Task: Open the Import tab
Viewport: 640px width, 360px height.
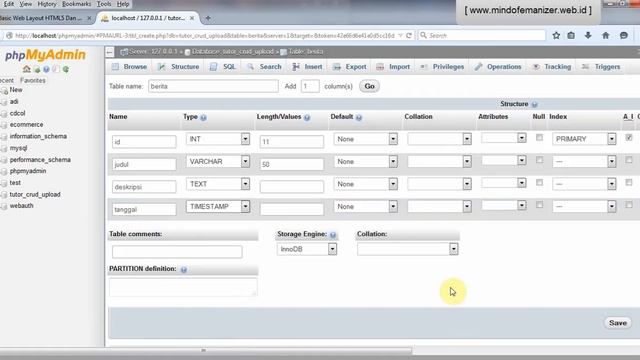Action: (393, 67)
